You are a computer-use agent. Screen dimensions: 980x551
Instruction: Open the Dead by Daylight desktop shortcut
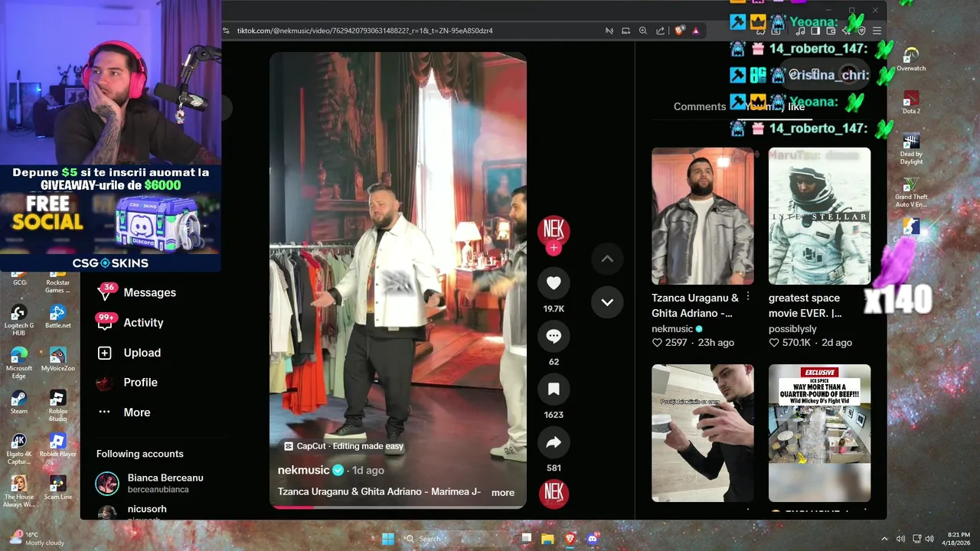tap(911, 149)
